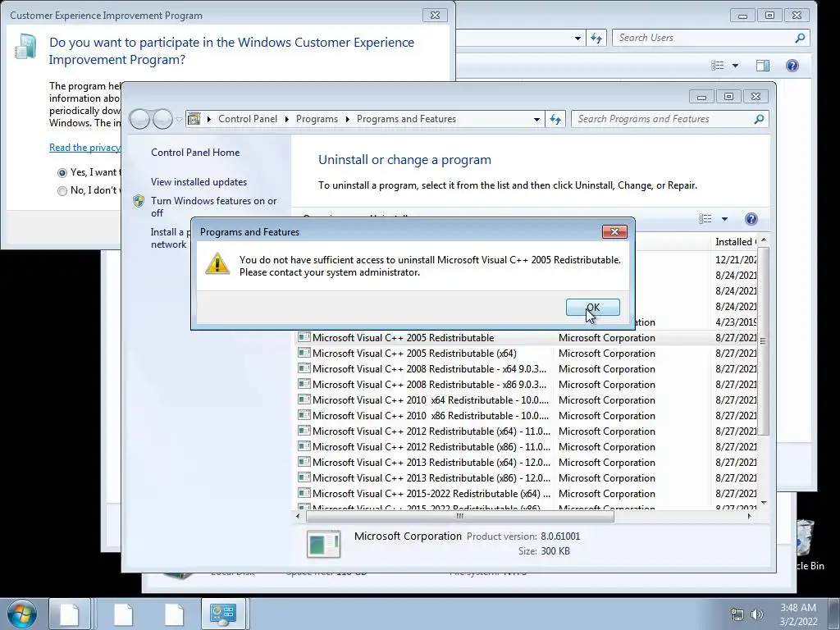Image resolution: width=840 pixels, height=630 pixels.
Task: Click the Control Panel taskbar button
Action: (x=223, y=614)
